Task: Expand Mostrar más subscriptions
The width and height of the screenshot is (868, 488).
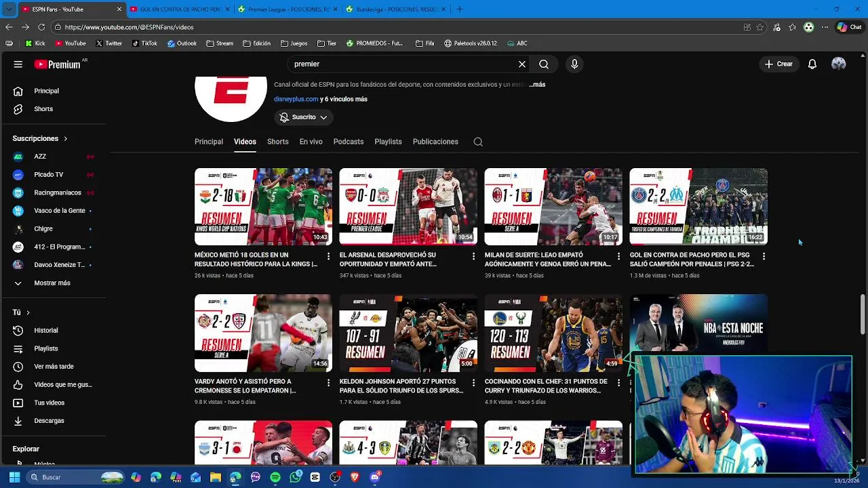Action: (x=54, y=283)
